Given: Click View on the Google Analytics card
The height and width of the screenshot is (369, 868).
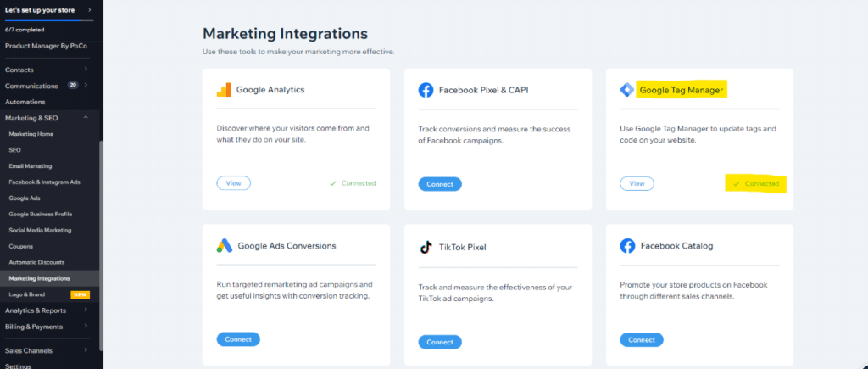Looking at the screenshot, I should point(234,183).
